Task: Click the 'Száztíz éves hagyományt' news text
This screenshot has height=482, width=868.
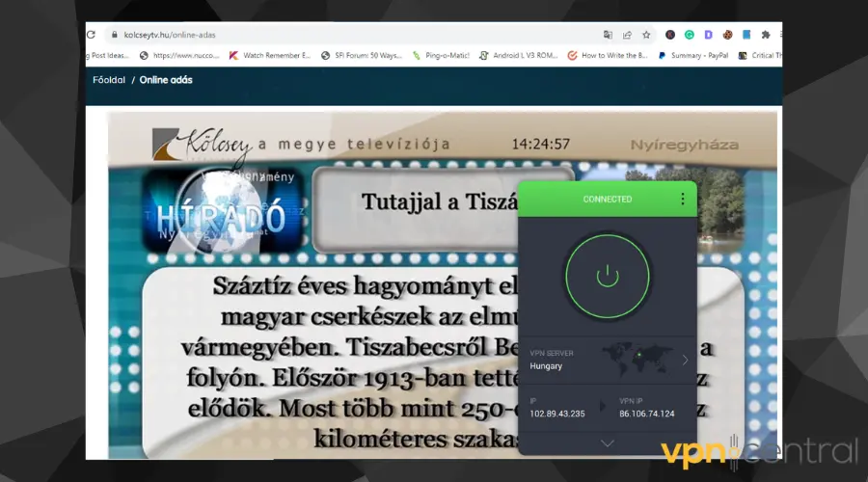Action: (x=366, y=285)
